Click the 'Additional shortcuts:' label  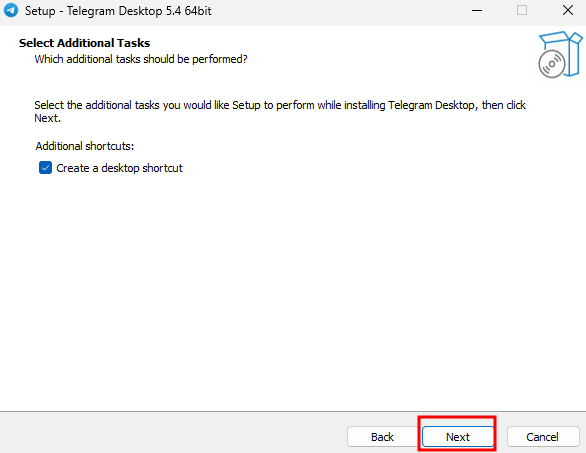pyautogui.click(x=85, y=146)
